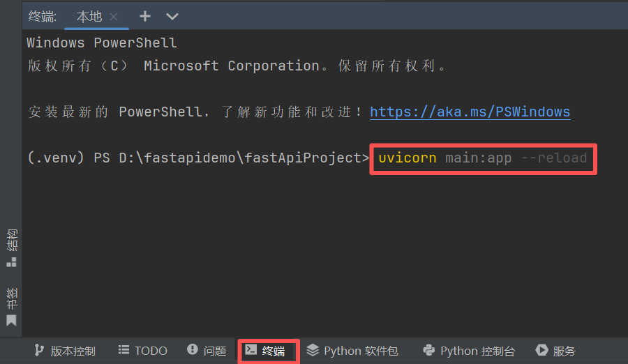This screenshot has width=628, height=364.
Task: Click the Windows PowerShell header line
Action: click(x=102, y=43)
